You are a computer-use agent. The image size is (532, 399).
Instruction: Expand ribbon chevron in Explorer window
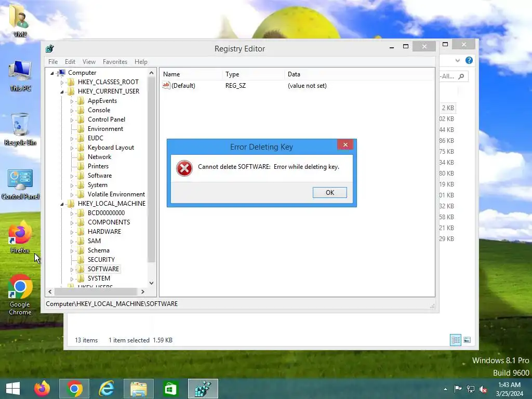457,60
